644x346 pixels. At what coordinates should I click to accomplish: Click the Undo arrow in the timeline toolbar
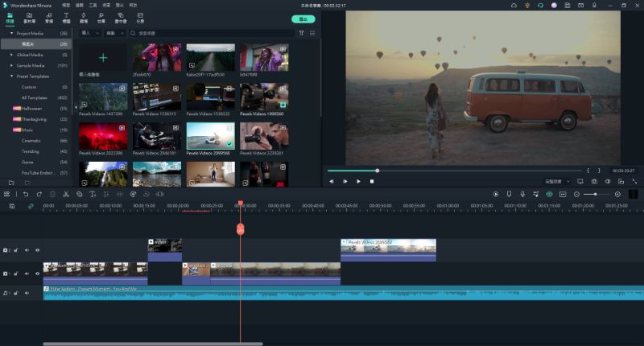coord(26,194)
